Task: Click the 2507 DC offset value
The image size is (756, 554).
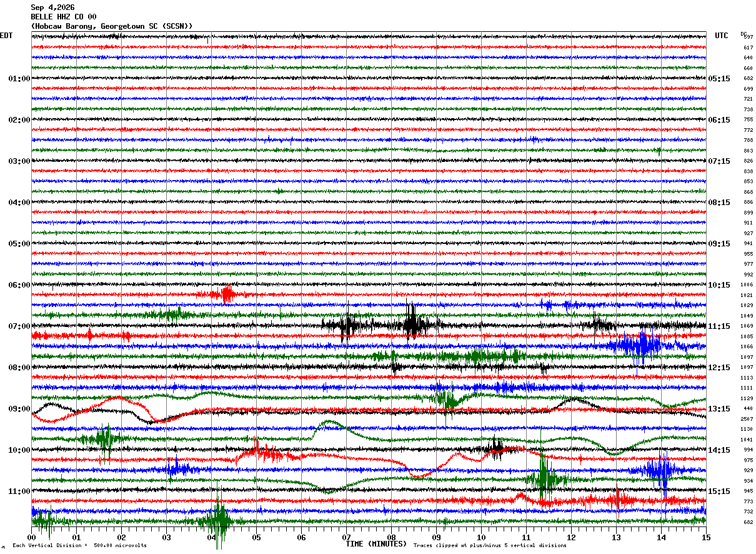Action: pos(747,419)
